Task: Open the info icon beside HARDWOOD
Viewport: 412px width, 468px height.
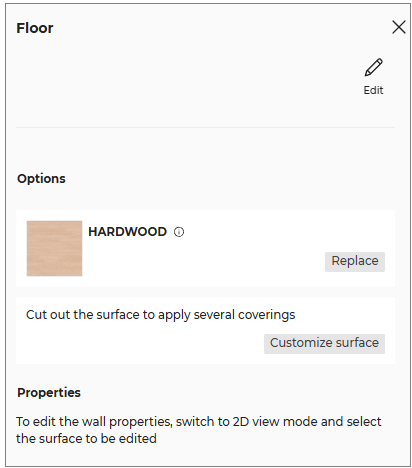Action: click(x=179, y=232)
